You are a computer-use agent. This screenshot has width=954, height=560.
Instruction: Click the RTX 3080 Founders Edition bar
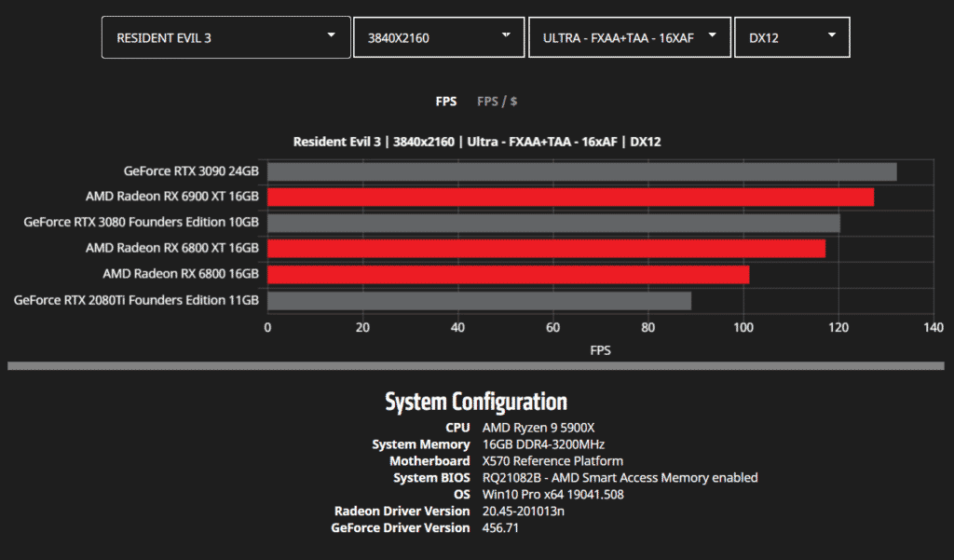[x=553, y=223]
